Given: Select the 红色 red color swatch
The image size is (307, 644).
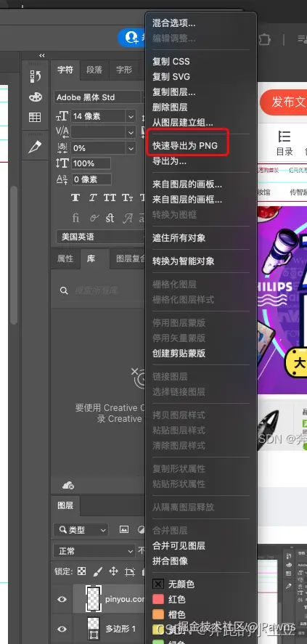Looking at the screenshot, I should click(158, 599).
